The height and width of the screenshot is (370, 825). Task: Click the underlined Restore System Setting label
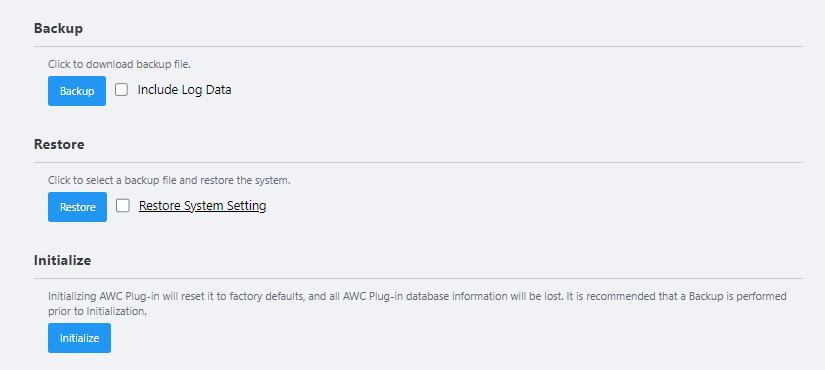click(x=203, y=206)
